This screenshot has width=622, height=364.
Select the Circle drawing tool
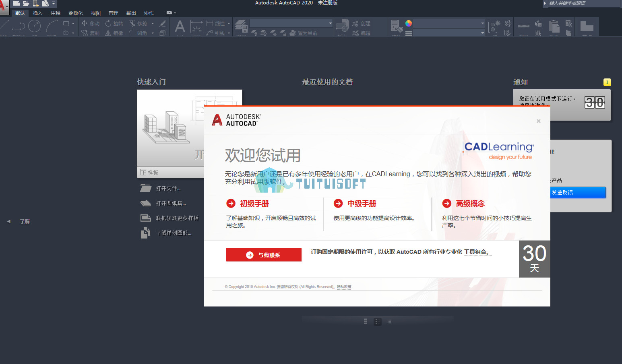[x=35, y=26]
